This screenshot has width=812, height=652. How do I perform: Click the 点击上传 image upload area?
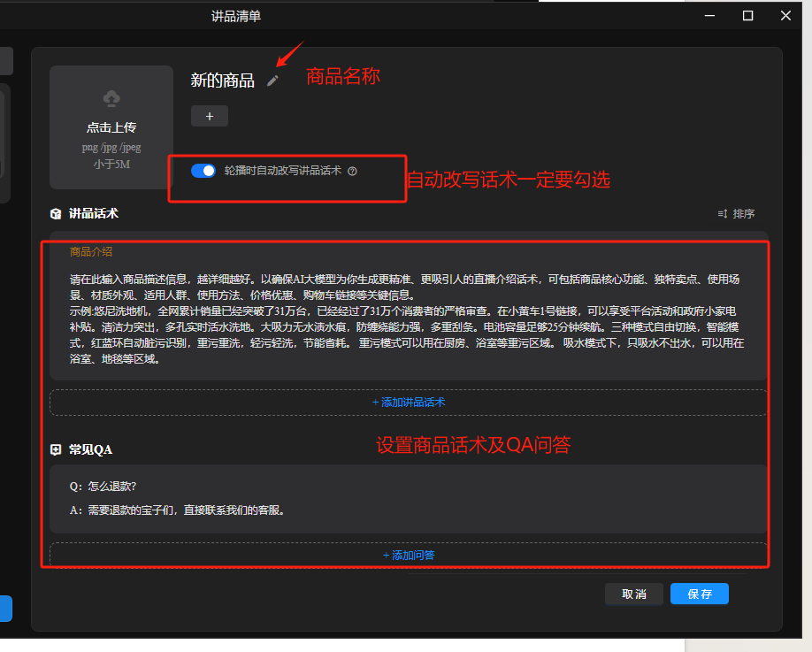click(111, 127)
